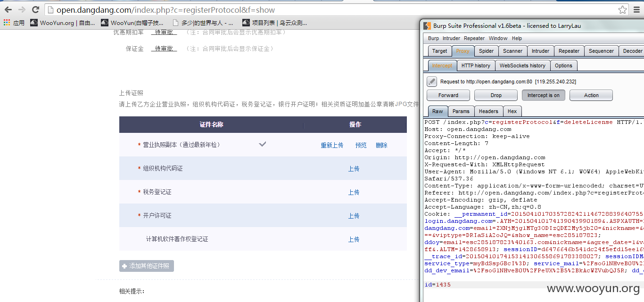Click the 待审批 link beside 优惠期扣率
Viewport: 644px width, 302px height.
coord(164,32)
